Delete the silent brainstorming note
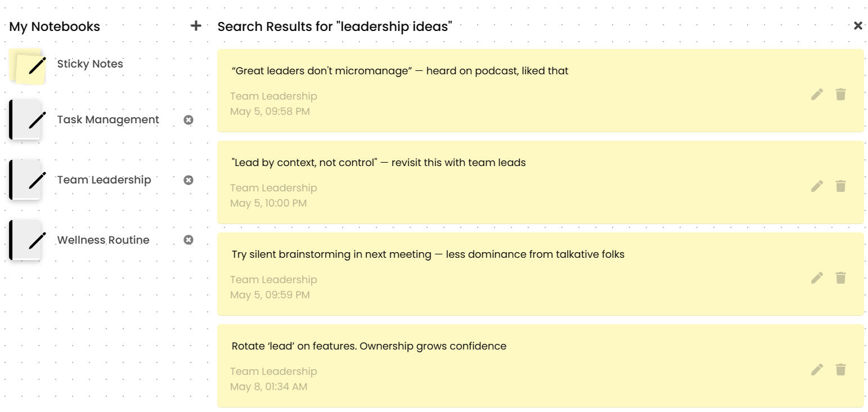868x412 pixels. pos(840,278)
